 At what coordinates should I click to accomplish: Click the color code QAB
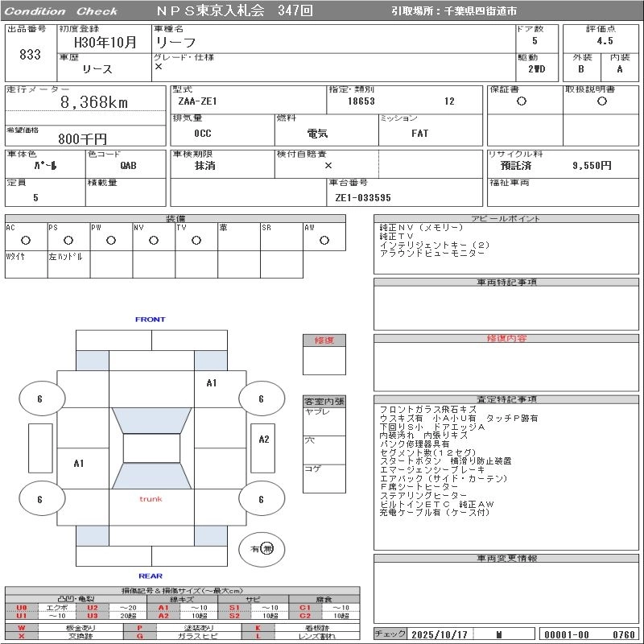click(128, 166)
